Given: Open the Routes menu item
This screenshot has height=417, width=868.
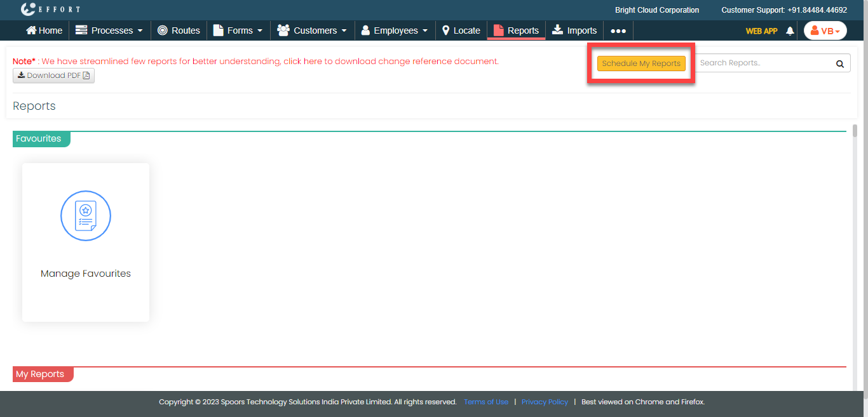Looking at the screenshot, I should pyautogui.click(x=179, y=30).
